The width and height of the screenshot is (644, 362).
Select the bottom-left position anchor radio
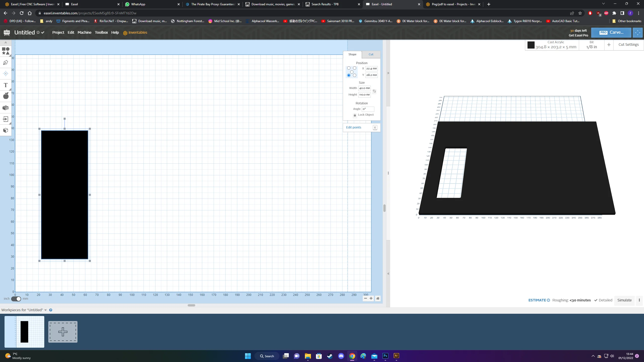[349, 75]
